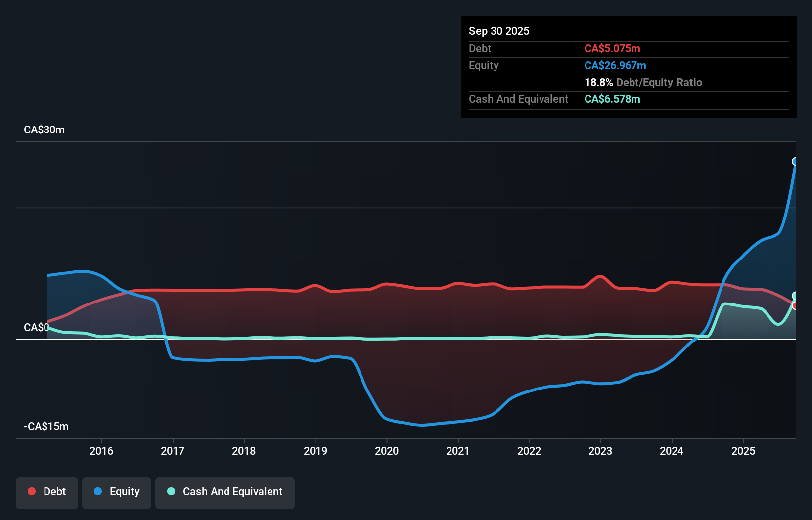This screenshot has height=520, width=812.
Task: Toggle the Debt series legend button
Action: [47, 493]
